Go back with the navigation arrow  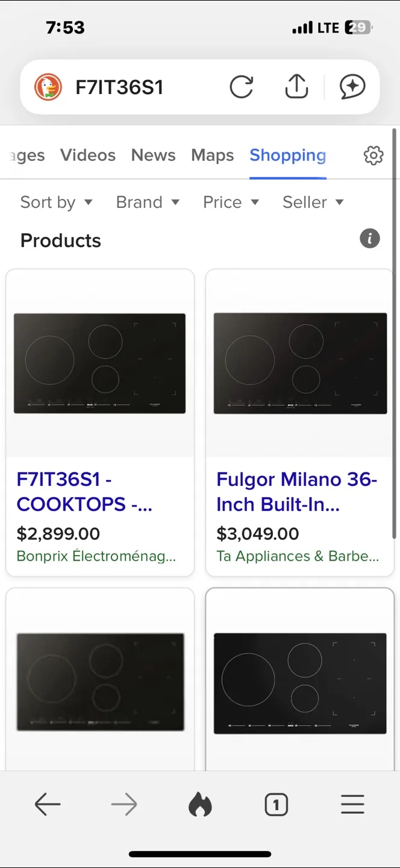(48, 804)
